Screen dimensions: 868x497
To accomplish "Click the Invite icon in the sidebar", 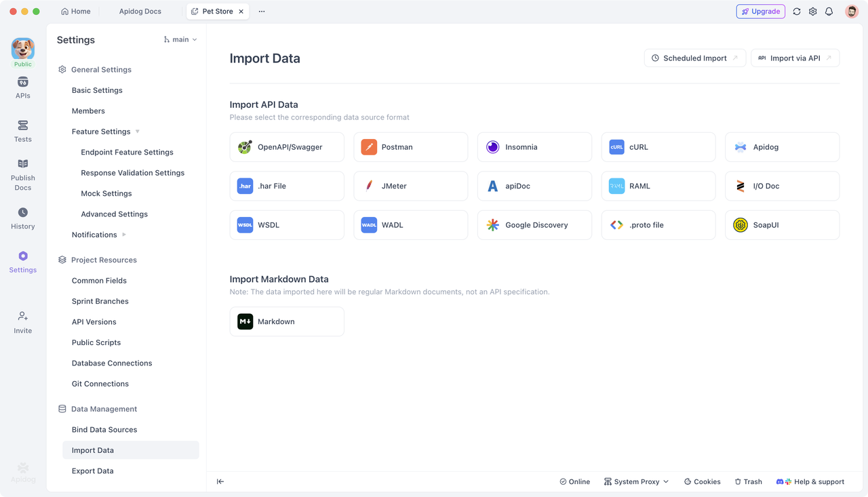I will [x=22, y=320].
